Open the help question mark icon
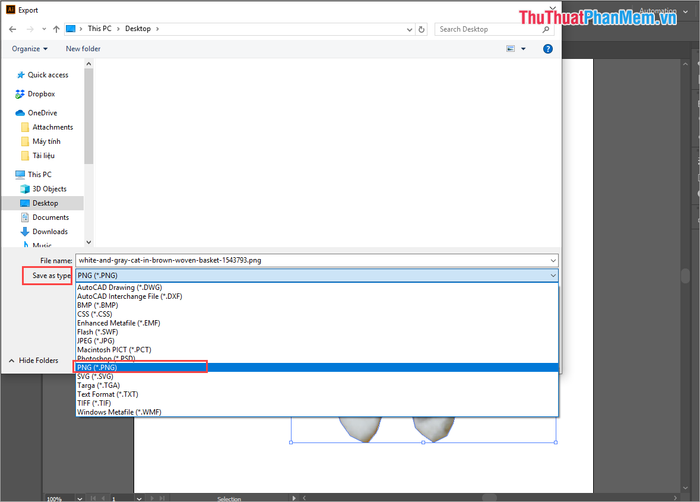The width and height of the screenshot is (700, 502). coord(548,49)
